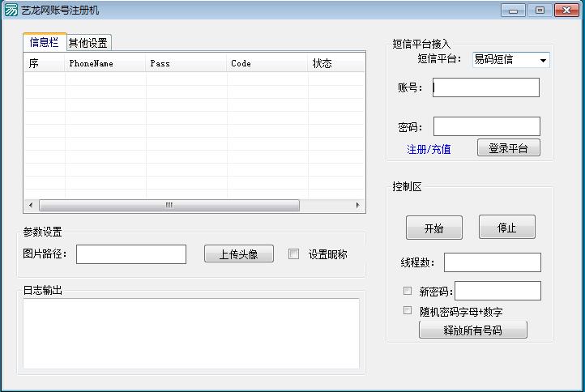Focus the 图片路径 input field

click(x=131, y=254)
